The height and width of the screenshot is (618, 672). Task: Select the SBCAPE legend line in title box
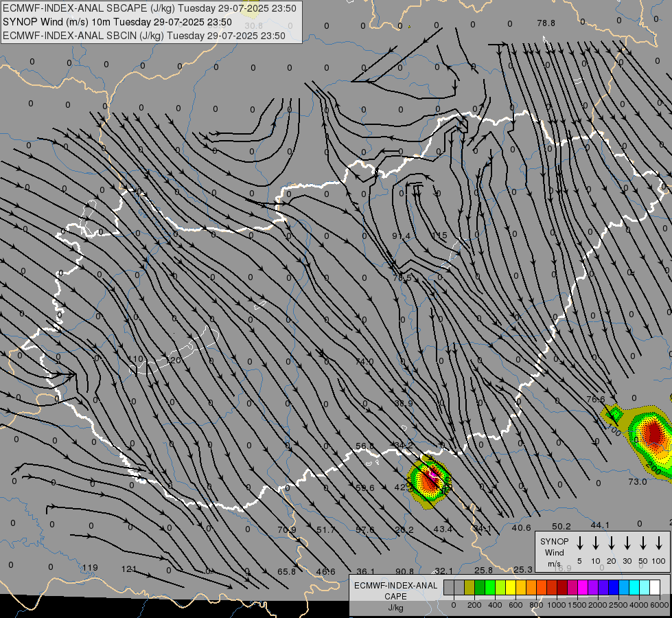[x=149, y=8]
